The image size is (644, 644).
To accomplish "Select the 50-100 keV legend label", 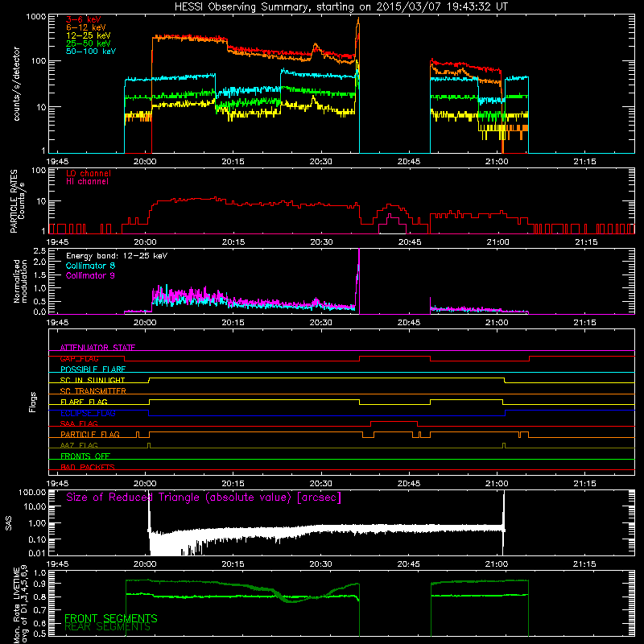I will click(91, 52).
